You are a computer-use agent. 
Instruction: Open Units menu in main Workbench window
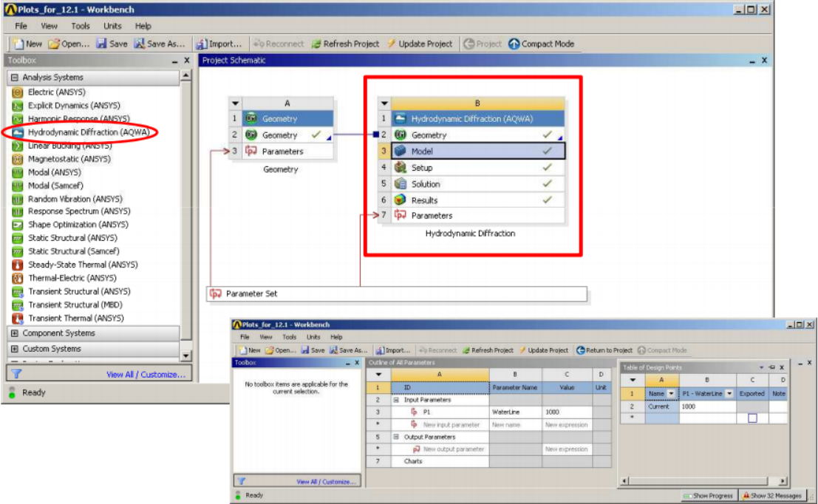112,26
